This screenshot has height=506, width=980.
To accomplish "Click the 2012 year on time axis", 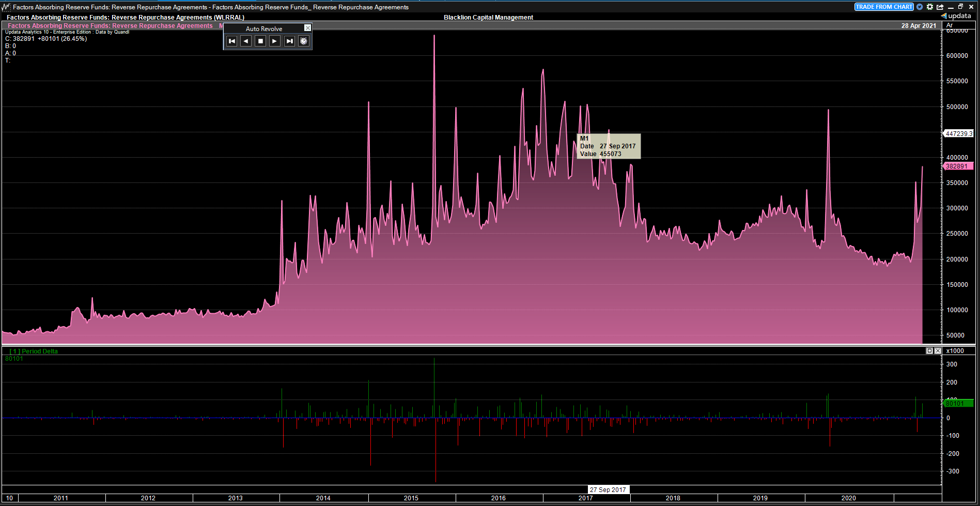I will coord(148,498).
